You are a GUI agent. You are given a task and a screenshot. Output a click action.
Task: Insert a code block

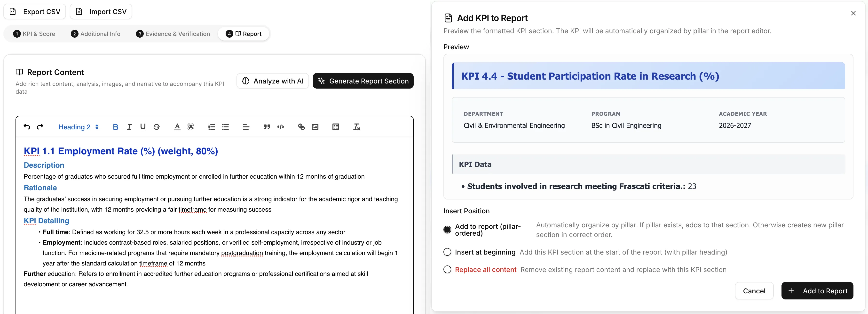281,127
